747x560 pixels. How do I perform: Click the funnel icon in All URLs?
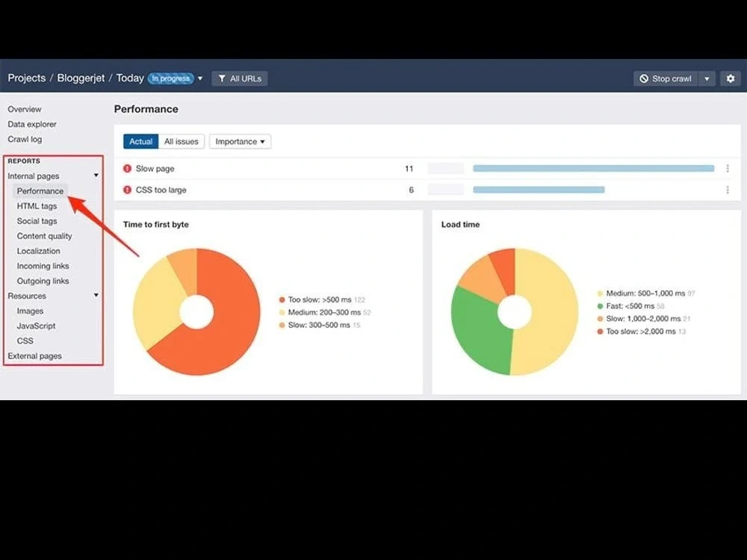tap(222, 78)
